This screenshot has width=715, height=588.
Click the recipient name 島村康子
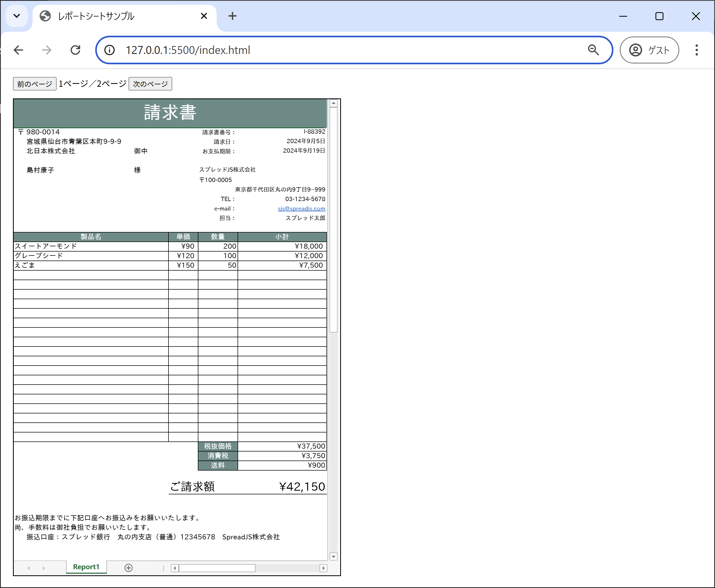point(40,170)
